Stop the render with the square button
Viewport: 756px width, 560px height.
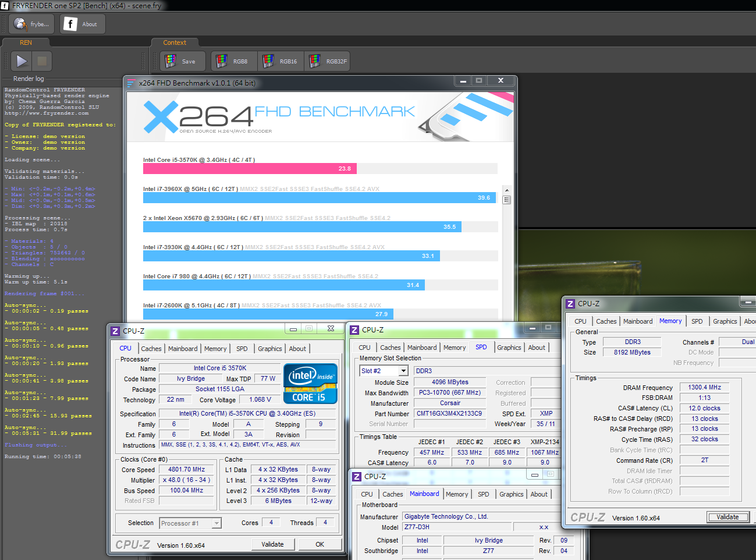click(x=42, y=61)
